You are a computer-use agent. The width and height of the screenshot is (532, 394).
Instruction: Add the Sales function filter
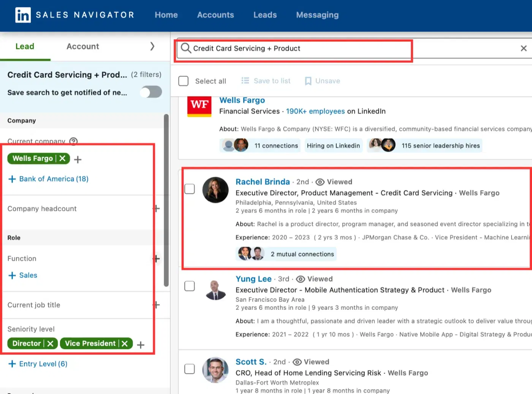tap(23, 275)
